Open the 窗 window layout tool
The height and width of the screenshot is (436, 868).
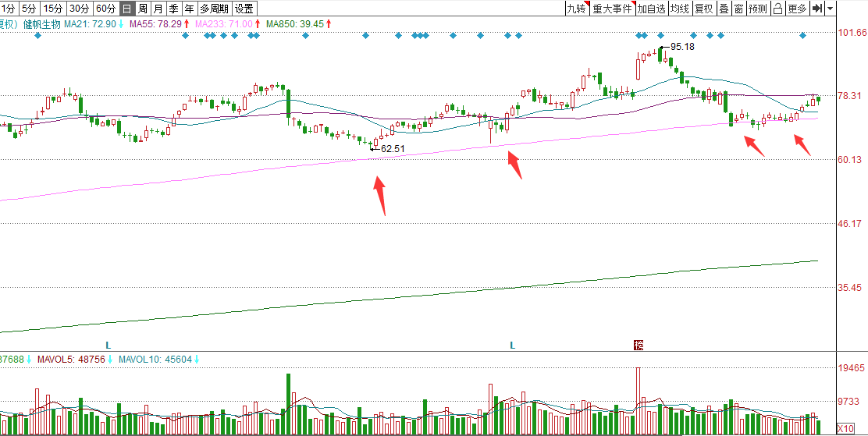click(x=738, y=9)
